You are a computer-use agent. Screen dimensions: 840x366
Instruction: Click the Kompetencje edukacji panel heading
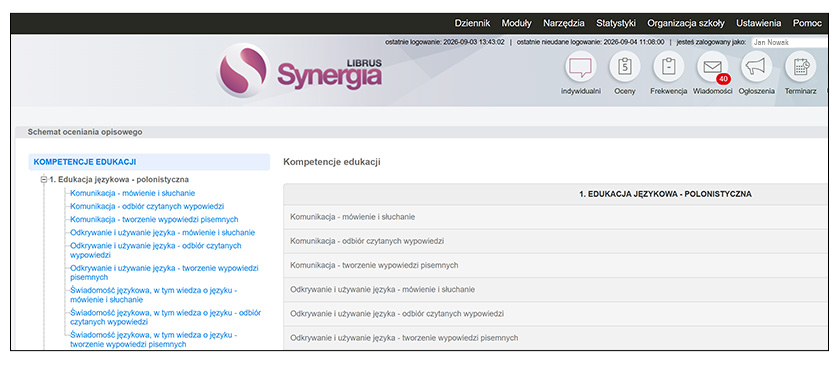(x=332, y=162)
